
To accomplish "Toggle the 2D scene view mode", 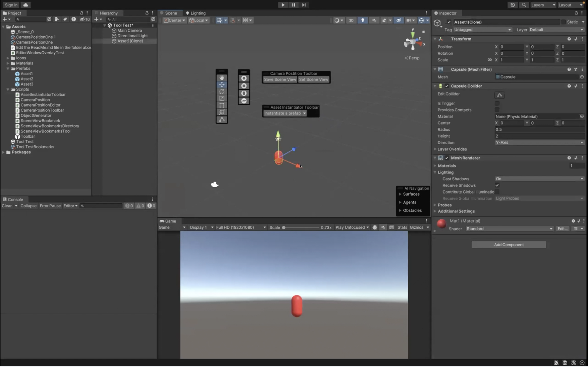I will (351, 20).
